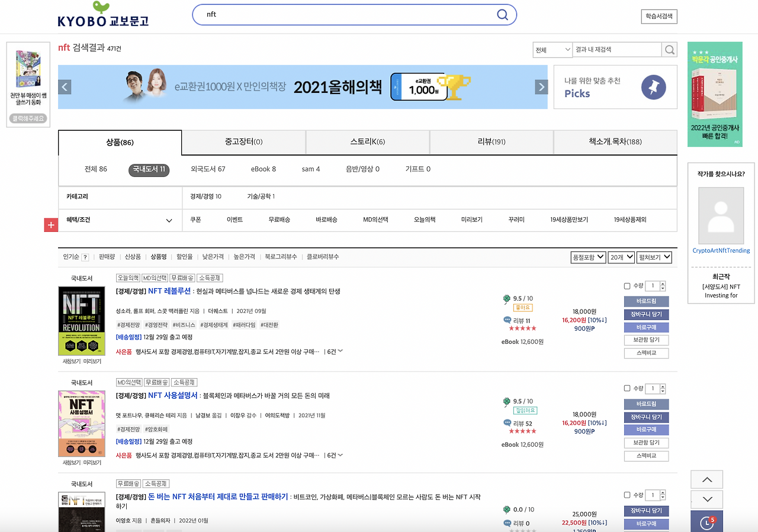This screenshot has width=758, height=532.
Task: Sort results by 낮은가격
Action: pyautogui.click(x=213, y=257)
